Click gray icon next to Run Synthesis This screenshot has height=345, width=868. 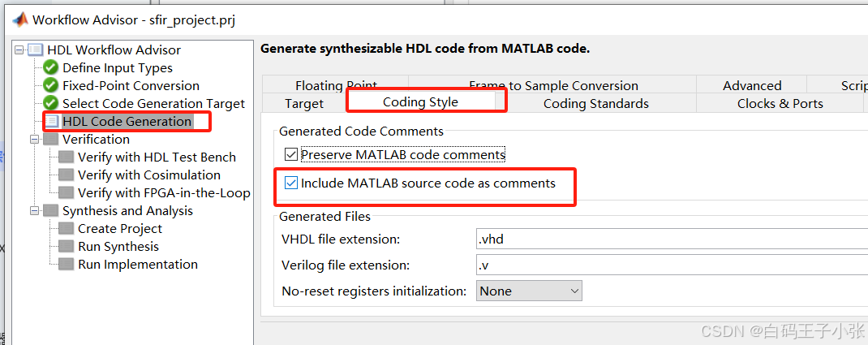coord(67,247)
